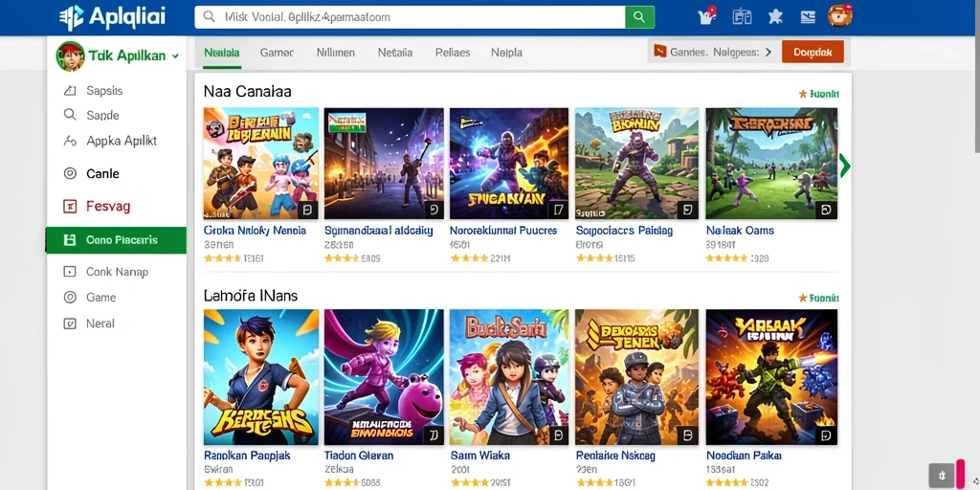Open the Oono Placerris sidebar item

[116, 240]
